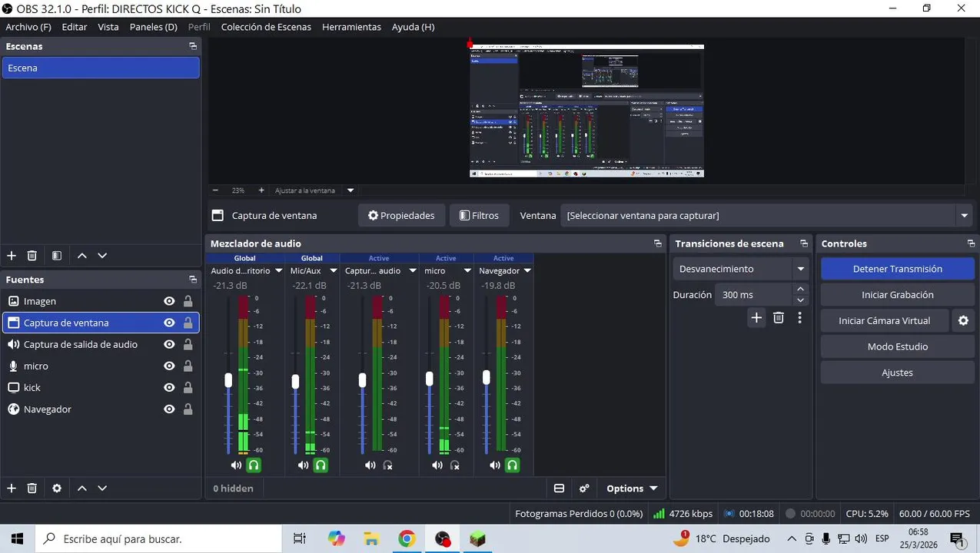
Task: Open the Paneles menu
Action: coord(153,27)
